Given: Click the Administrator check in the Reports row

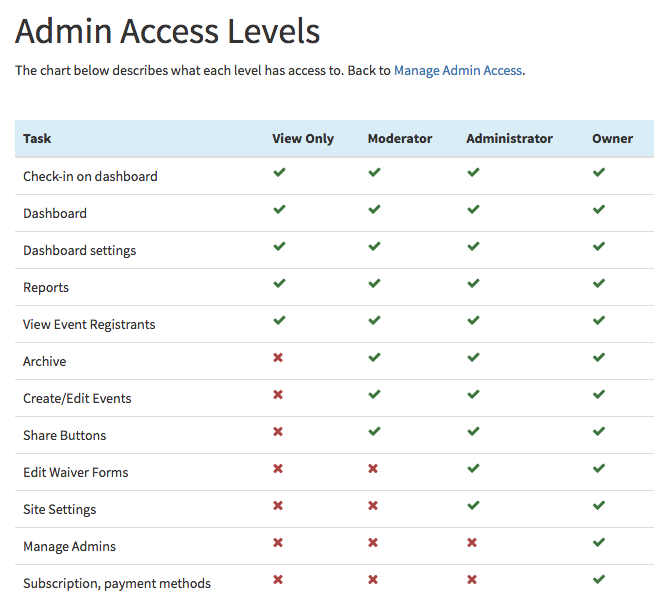Looking at the screenshot, I should (x=473, y=283).
